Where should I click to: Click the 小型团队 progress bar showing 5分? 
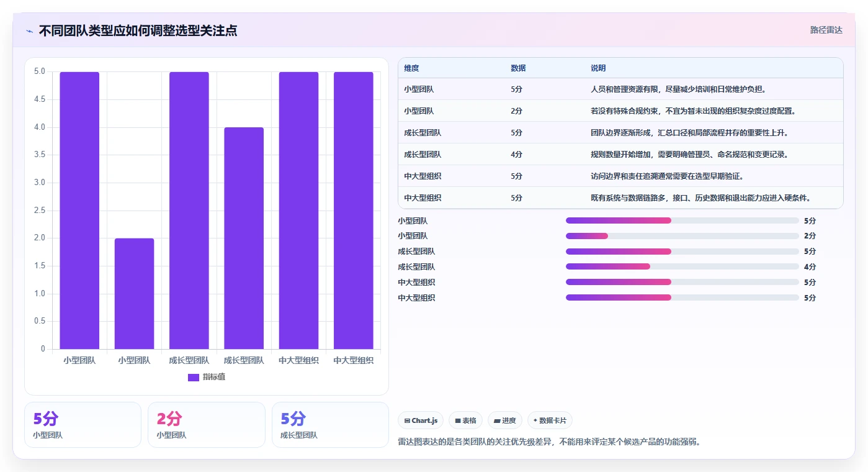click(682, 220)
